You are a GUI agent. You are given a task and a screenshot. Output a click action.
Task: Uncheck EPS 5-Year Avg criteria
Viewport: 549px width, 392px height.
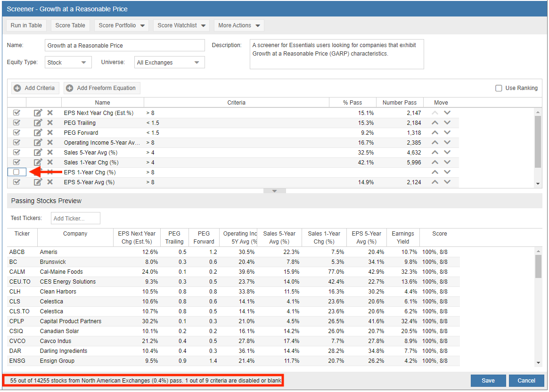16,182
